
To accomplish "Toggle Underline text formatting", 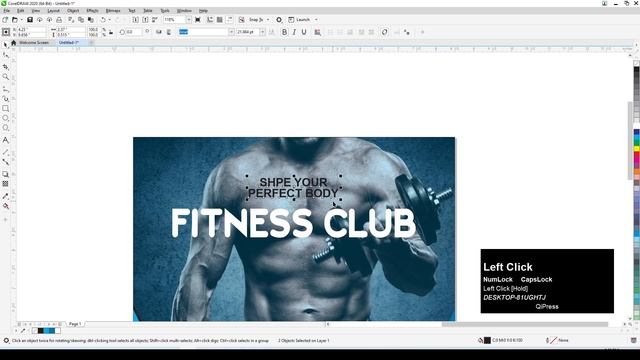I will pos(304,32).
